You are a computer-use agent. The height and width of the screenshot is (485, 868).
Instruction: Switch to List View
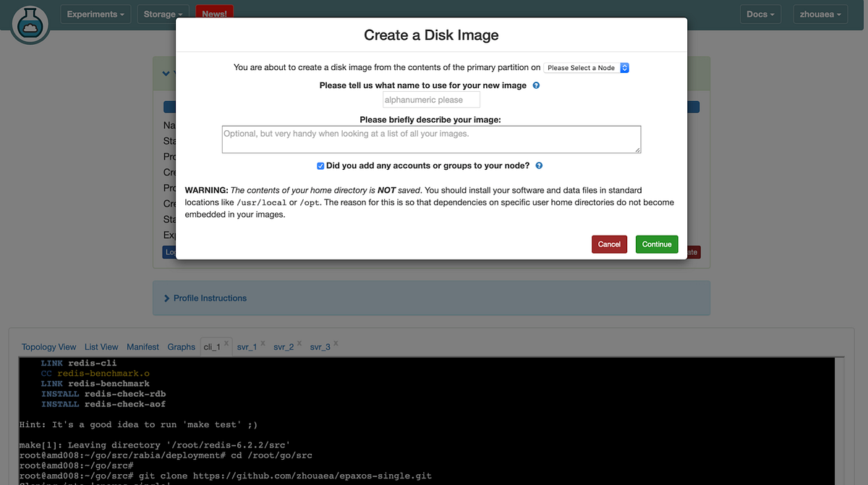101,347
